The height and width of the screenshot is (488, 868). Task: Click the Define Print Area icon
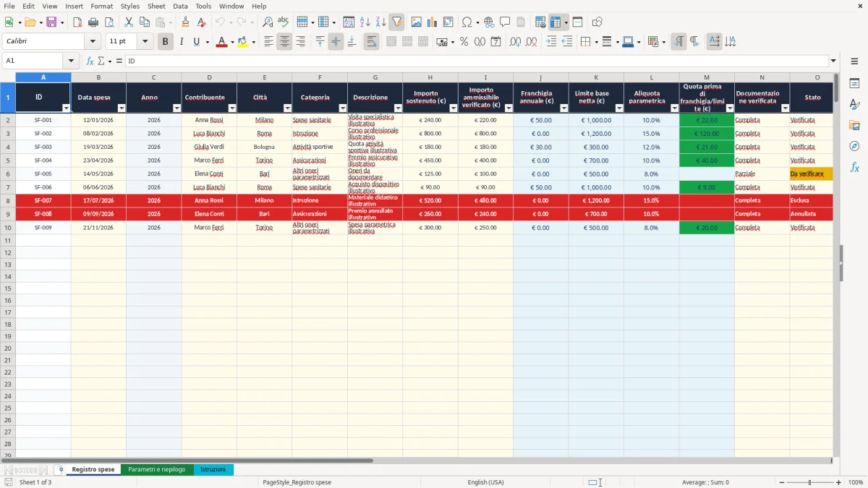pyautogui.click(x=540, y=22)
